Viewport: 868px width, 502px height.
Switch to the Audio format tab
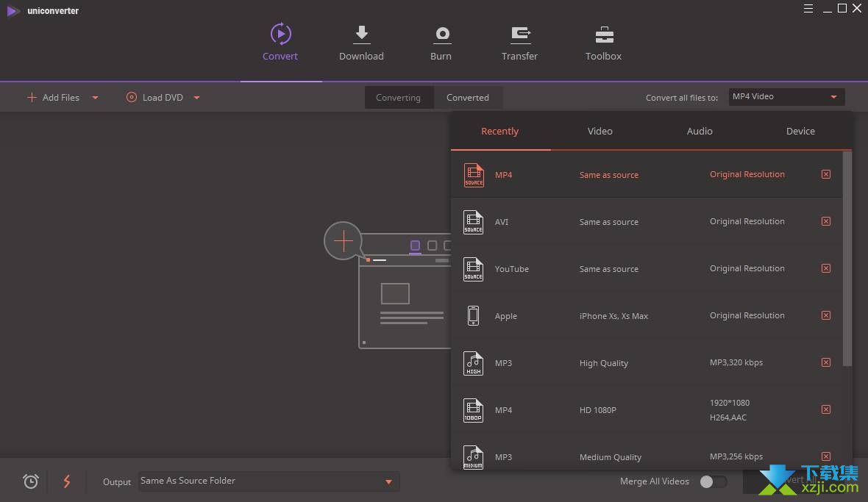(700, 131)
